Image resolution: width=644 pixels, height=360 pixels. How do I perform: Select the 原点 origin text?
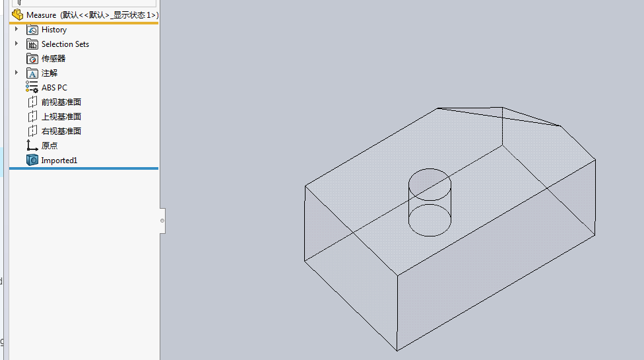coord(49,146)
